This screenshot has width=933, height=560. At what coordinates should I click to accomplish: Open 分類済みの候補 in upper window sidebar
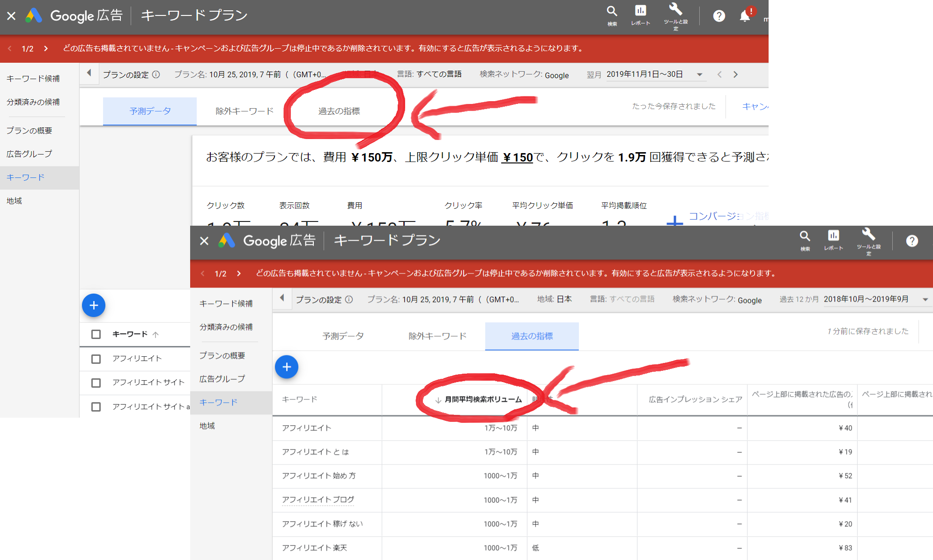coord(33,102)
